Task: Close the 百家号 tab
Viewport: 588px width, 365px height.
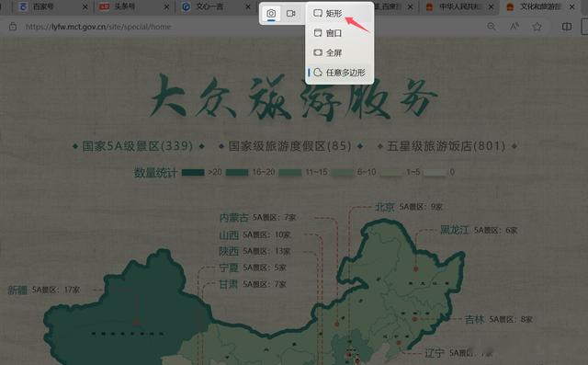Action: tap(85, 6)
